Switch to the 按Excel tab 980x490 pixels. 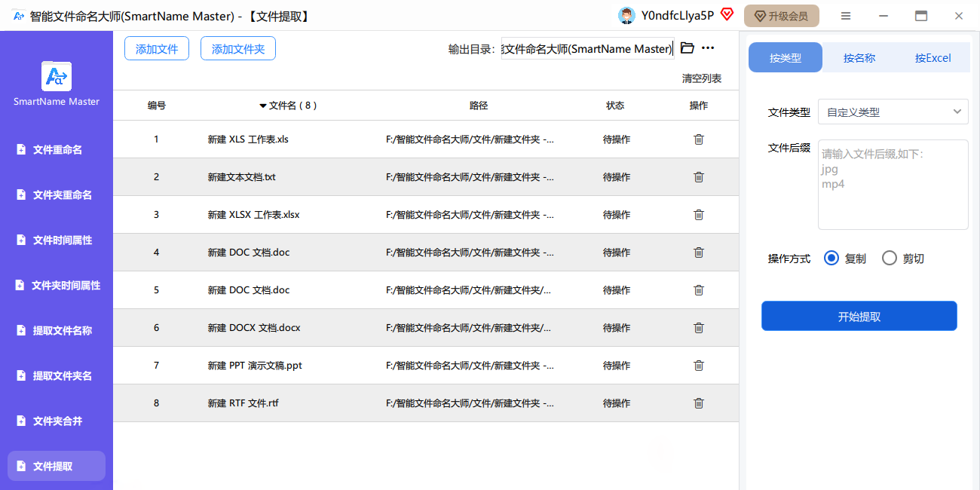tap(933, 58)
